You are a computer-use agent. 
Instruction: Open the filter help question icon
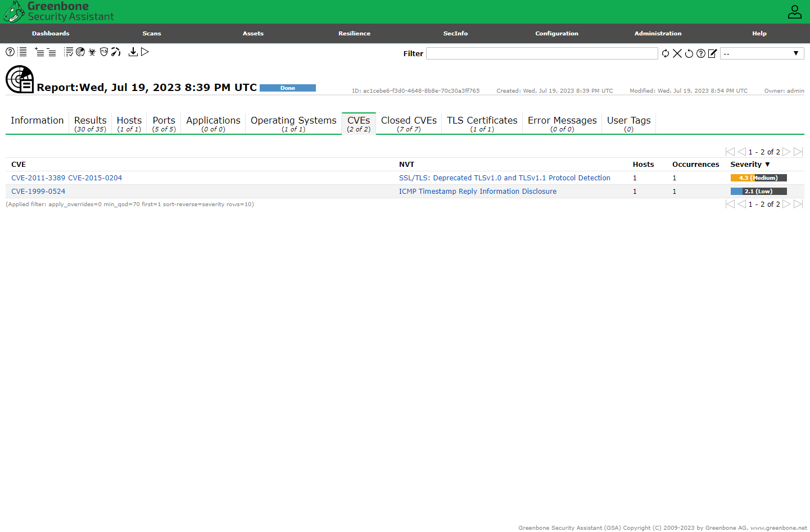pos(701,53)
